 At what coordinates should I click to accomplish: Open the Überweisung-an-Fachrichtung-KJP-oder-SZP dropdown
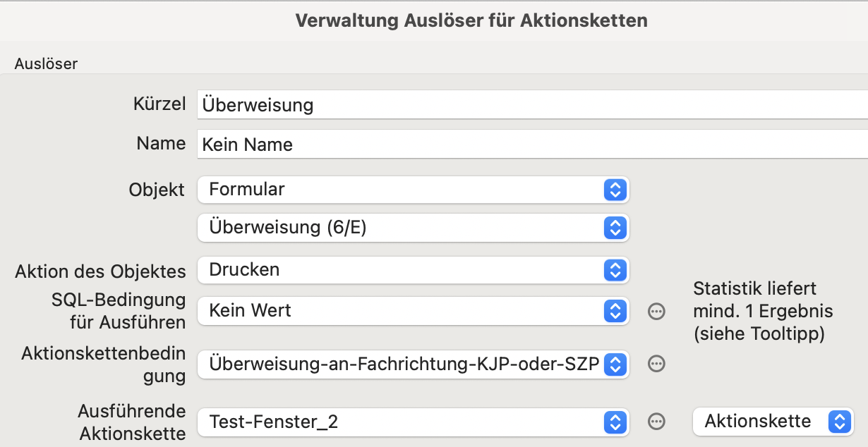tap(414, 364)
